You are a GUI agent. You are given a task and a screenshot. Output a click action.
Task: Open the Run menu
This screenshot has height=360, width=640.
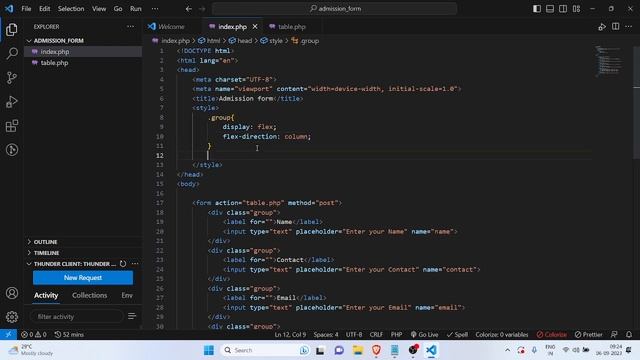tap(136, 9)
